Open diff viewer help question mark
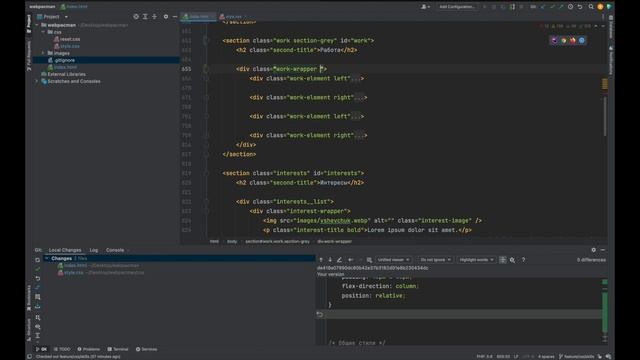This screenshot has width=640, height=360. tap(523, 260)
